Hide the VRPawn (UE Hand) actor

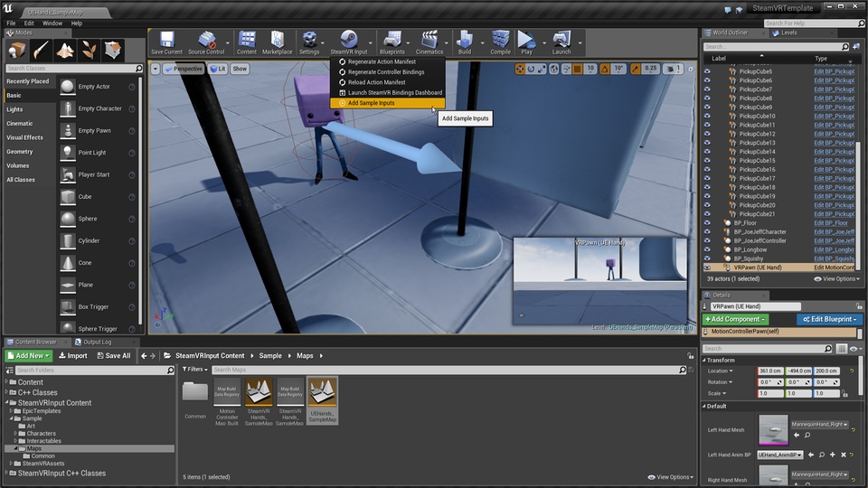tap(708, 267)
